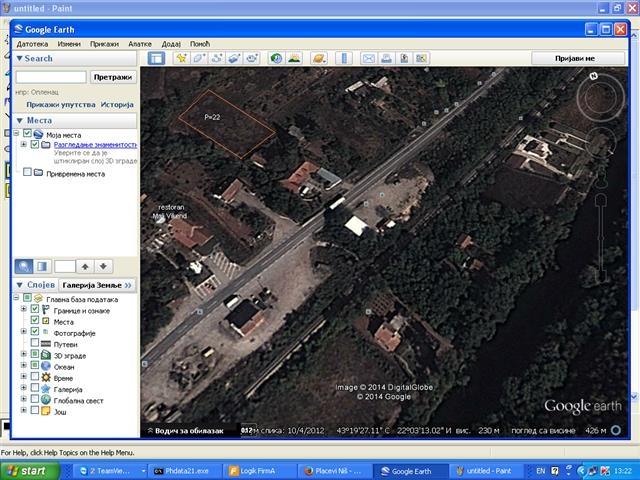
Task: Click the Add Placemark star icon
Action: 181,58
